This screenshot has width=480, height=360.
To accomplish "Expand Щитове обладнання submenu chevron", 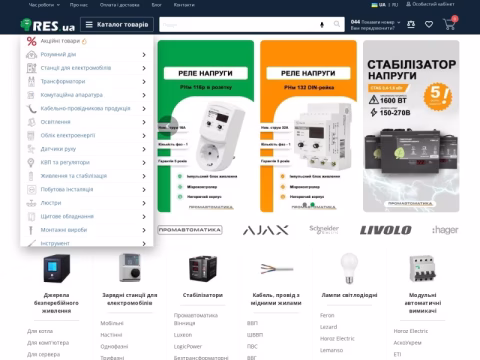I will click(x=144, y=217).
